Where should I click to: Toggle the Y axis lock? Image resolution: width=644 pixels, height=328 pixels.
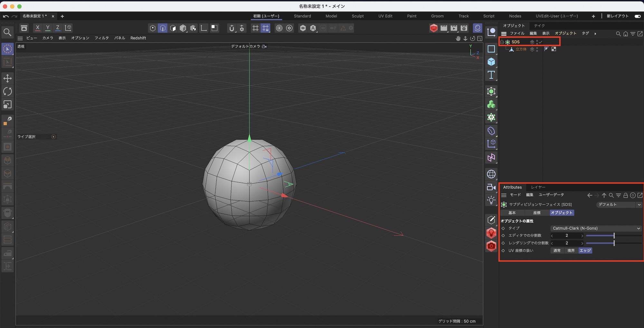[48, 28]
